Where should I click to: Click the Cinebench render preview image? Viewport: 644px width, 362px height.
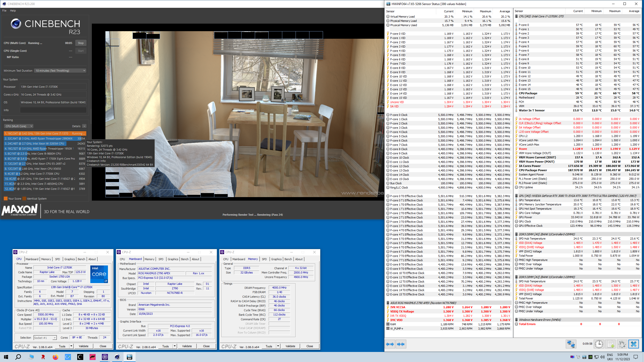pos(245,114)
